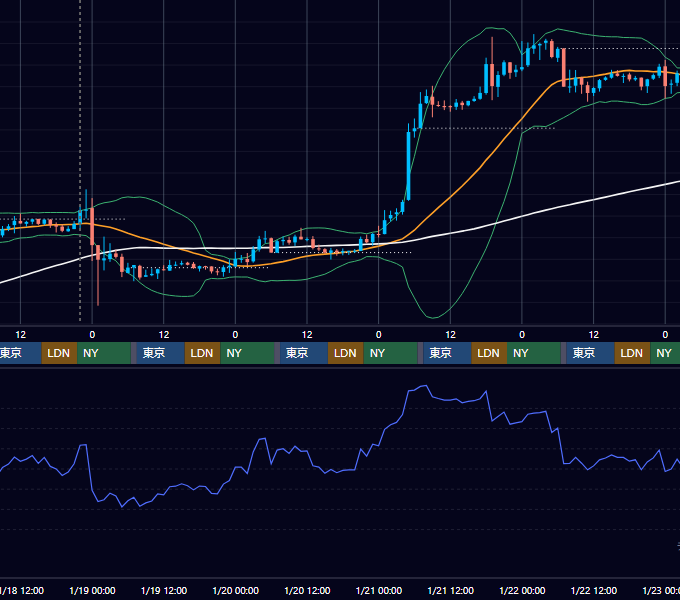Click the 1/20 12:00 date label
Viewport: 680px width, 600px height.
click(307, 590)
